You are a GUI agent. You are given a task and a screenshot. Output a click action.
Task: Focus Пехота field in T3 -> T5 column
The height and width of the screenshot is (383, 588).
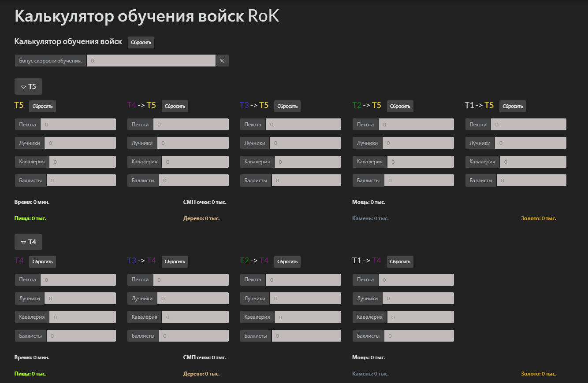coord(303,125)
